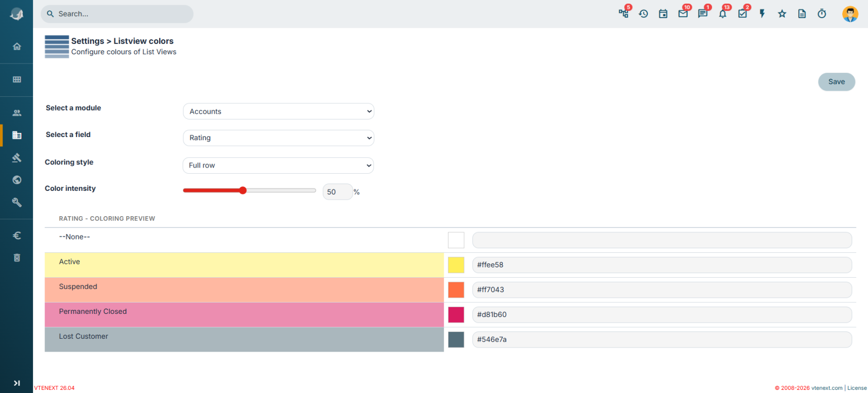Open the chat messages icon
868x393 pixels.
click(703, 13)
